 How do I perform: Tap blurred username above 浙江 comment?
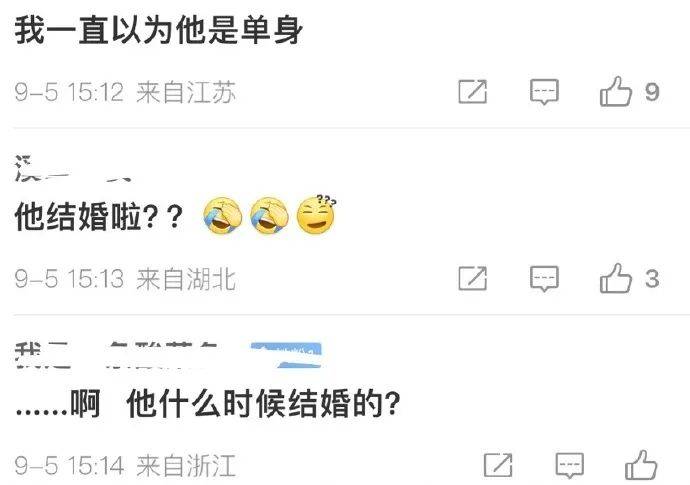point(117,355)
